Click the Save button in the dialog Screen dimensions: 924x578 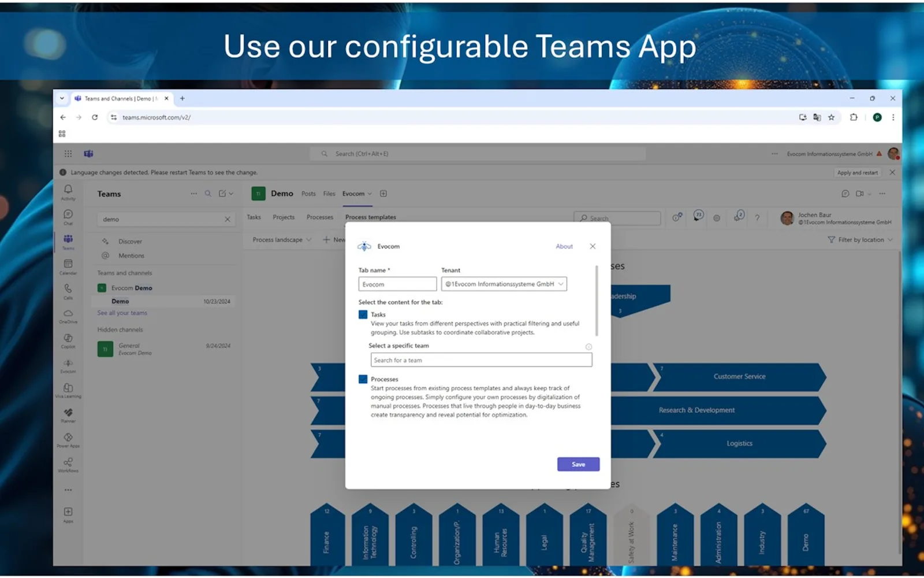point(578,464)
